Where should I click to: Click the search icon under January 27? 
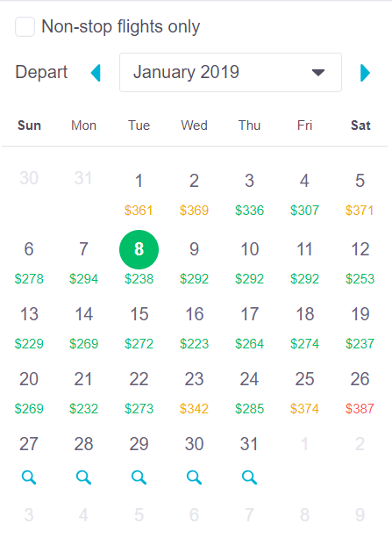29,477
